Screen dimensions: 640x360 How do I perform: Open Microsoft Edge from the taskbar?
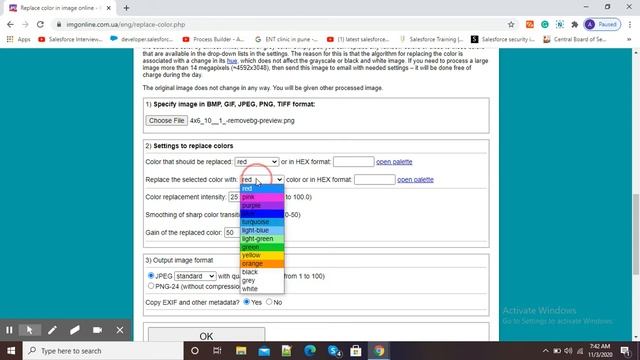[x=310, y=351]
